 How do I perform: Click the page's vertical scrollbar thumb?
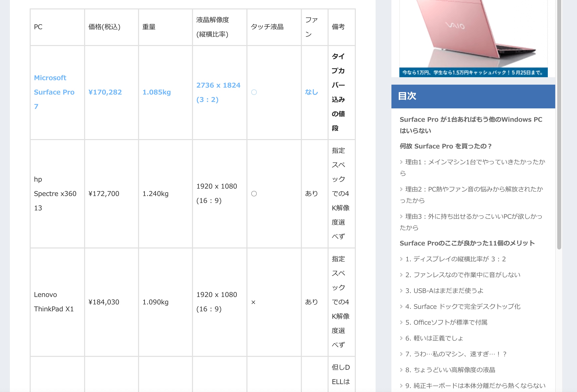[x=559, y=124]
